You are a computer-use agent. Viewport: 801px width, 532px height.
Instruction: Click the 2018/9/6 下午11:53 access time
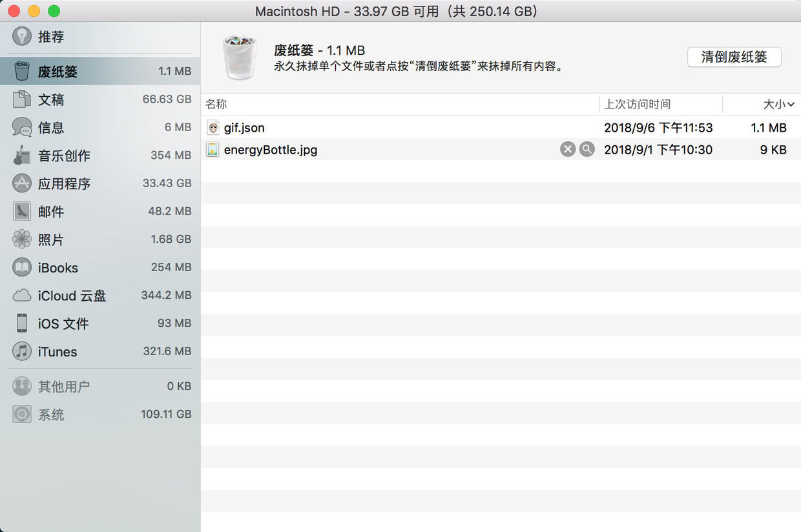(658, 128)
